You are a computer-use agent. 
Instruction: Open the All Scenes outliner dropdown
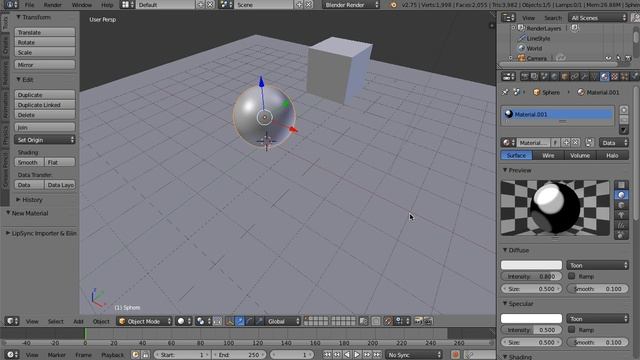pyautogui.click(x=598, y=18)
